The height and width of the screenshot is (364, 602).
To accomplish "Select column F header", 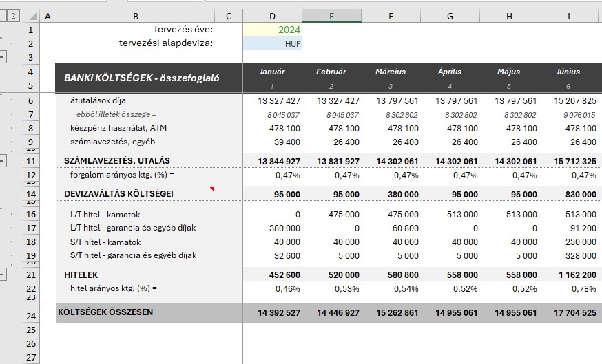I will pyautogui.click(x=391, y=16).
